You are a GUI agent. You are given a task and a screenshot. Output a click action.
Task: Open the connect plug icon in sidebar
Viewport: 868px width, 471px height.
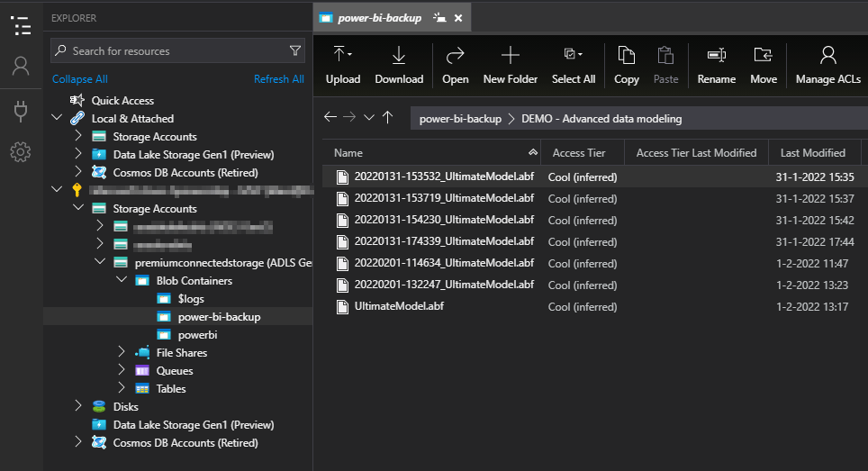tap(21, 110)
